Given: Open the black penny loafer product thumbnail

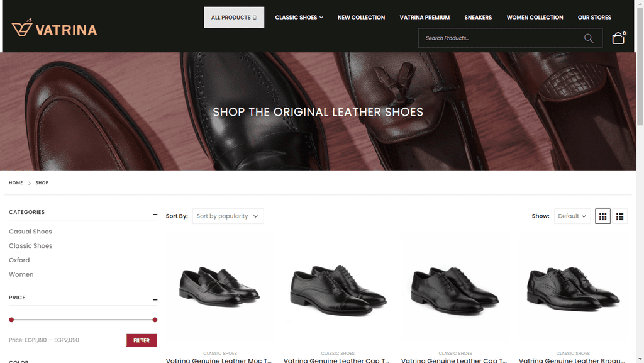Looking at the screenshot, I should [x=219, y=289].
